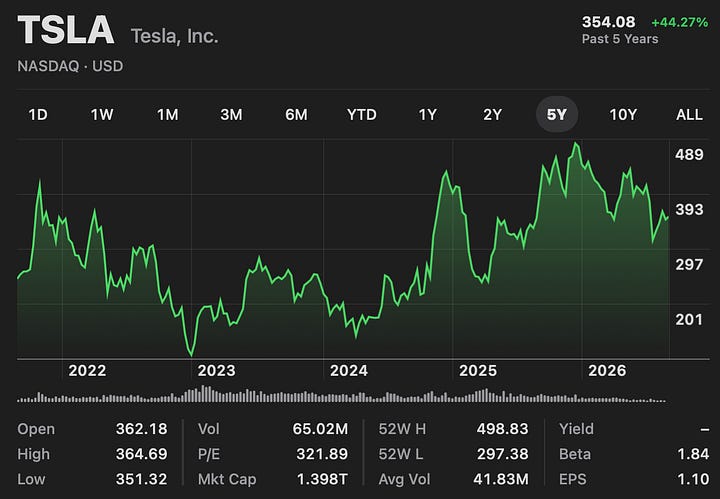Open the Tesla, Inc. company name
The width and height of the screenshot is (720, 499).
pyautogui.click(x=174, y=36)
